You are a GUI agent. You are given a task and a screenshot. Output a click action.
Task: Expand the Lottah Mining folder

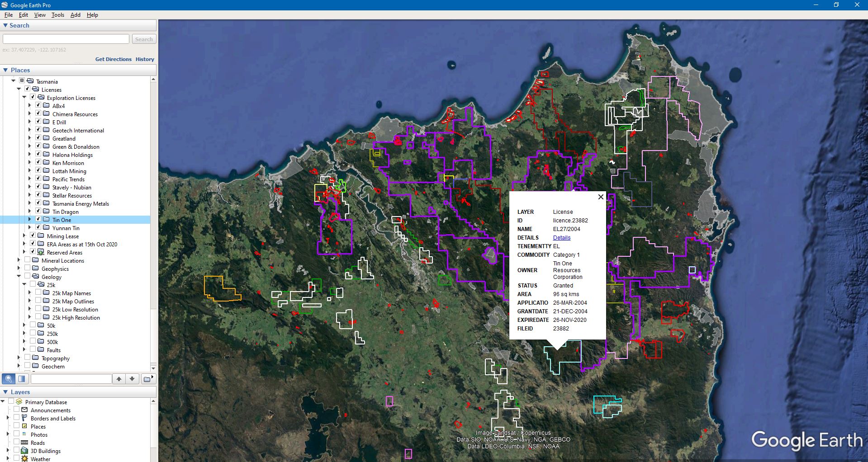[x=30, y=171]
